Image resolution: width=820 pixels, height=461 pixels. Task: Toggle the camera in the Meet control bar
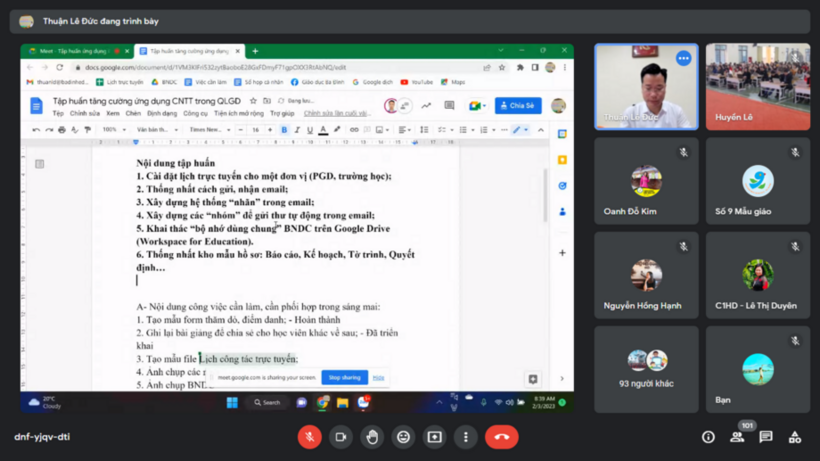[x=341, y=437]
